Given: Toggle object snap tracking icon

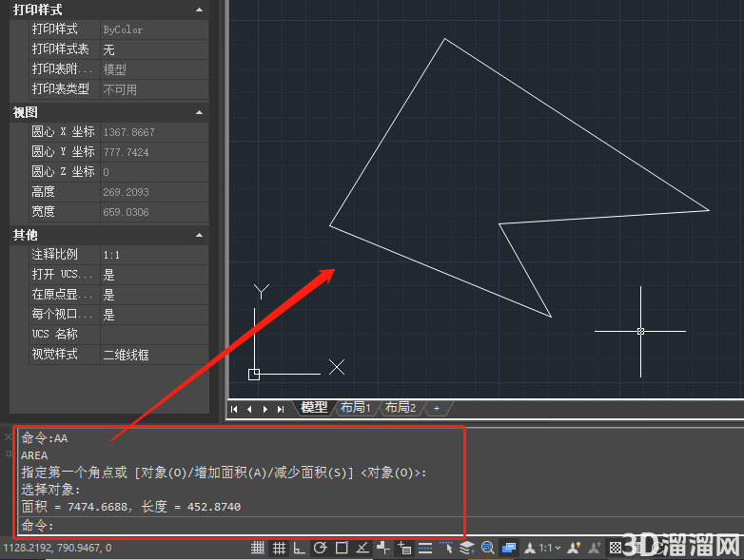Looking at the screenshot, I should [362, 549].
